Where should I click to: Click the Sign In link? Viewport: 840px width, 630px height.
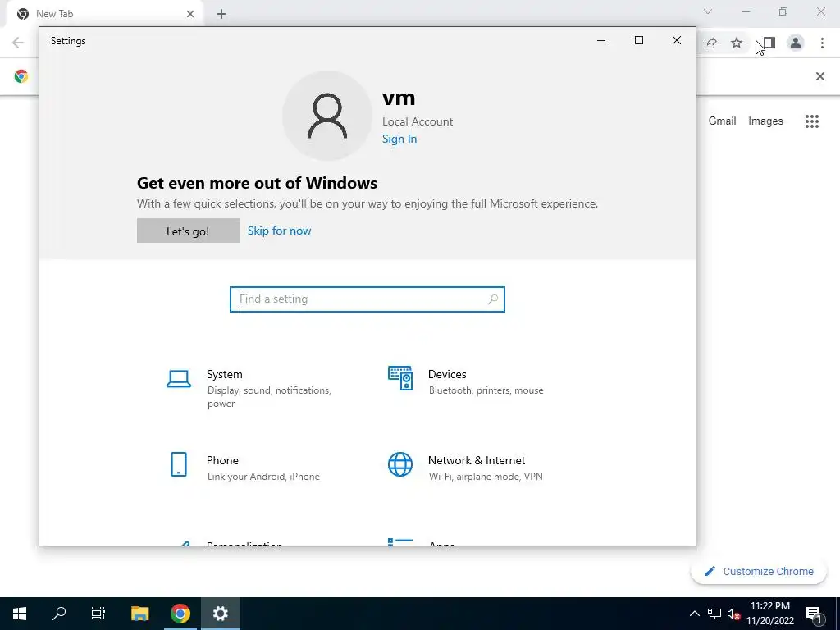(399, 139)
